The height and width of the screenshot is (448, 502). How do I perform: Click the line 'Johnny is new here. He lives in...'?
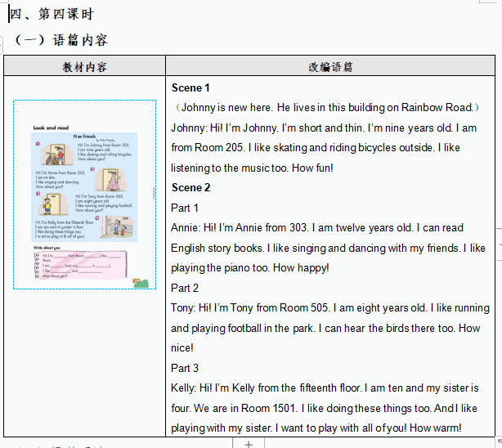point(326,108)
